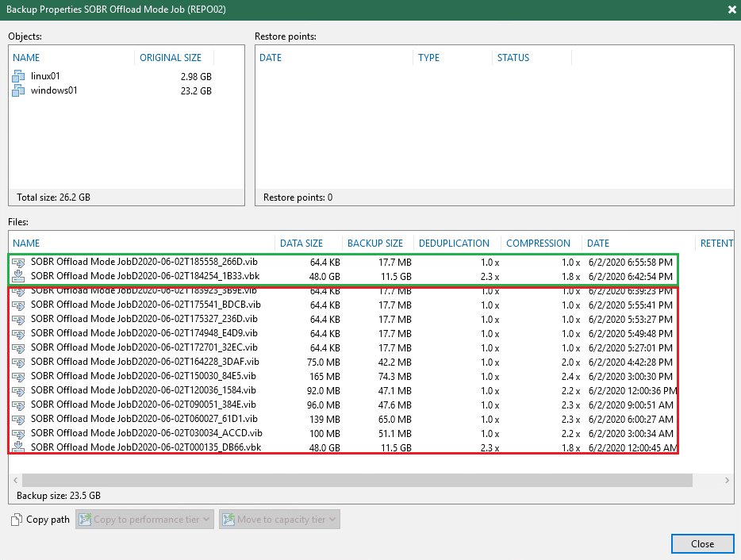The image size is (741, 560).
Task: Sort objects by ORIGINAL SIZE column
Action: 171,58
